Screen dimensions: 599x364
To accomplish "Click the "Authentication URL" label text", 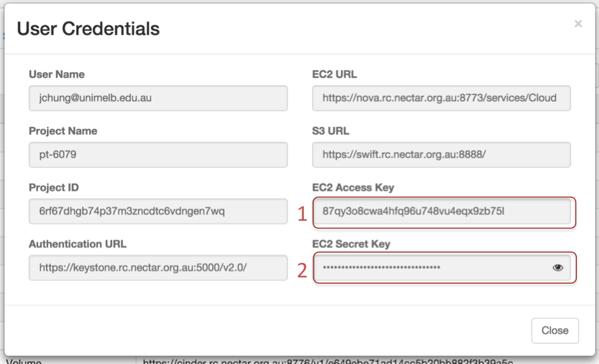I will pos(78,244).
